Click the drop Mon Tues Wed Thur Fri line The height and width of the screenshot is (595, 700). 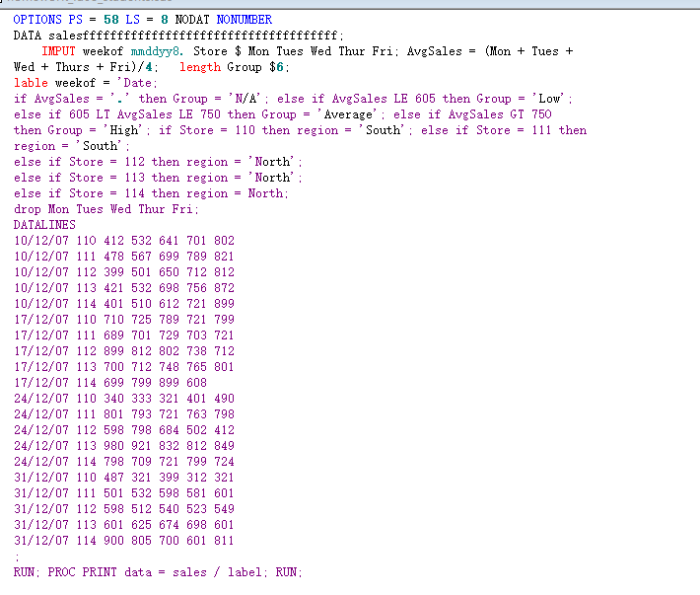(x=106, y=209)
